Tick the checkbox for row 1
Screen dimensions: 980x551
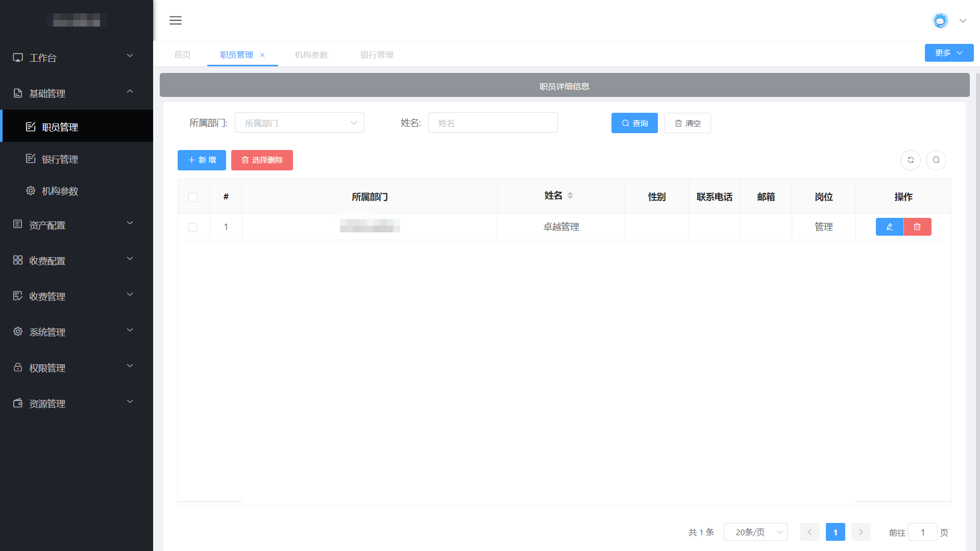pos(192,227)
